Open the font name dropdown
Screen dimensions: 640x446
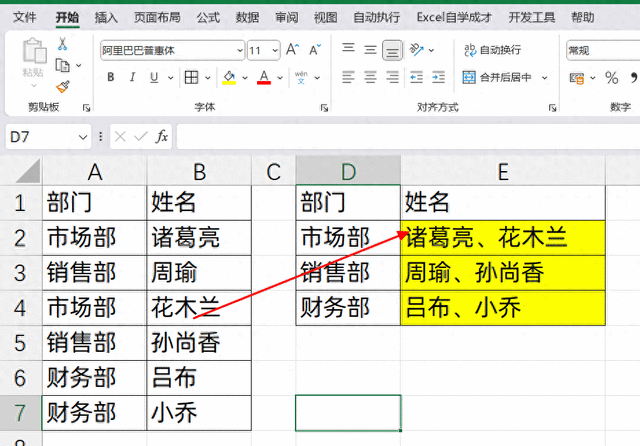(x=240, y=51)
